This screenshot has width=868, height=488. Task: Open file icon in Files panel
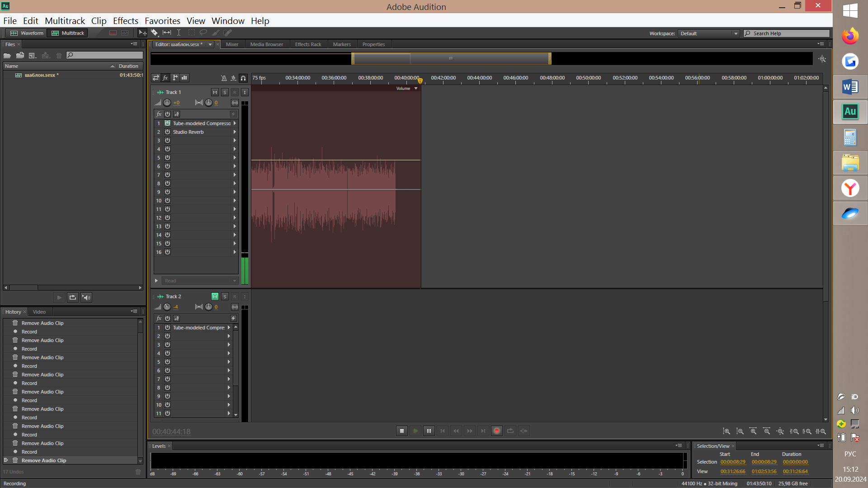click(7, 56)
